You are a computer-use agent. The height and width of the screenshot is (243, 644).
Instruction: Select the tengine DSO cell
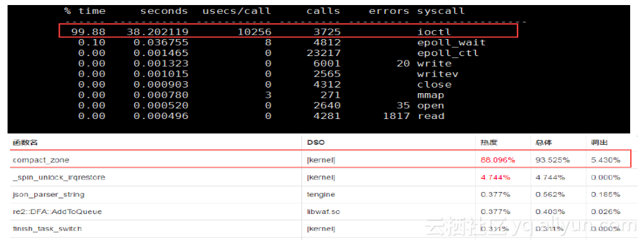click(x=321, y=194)
